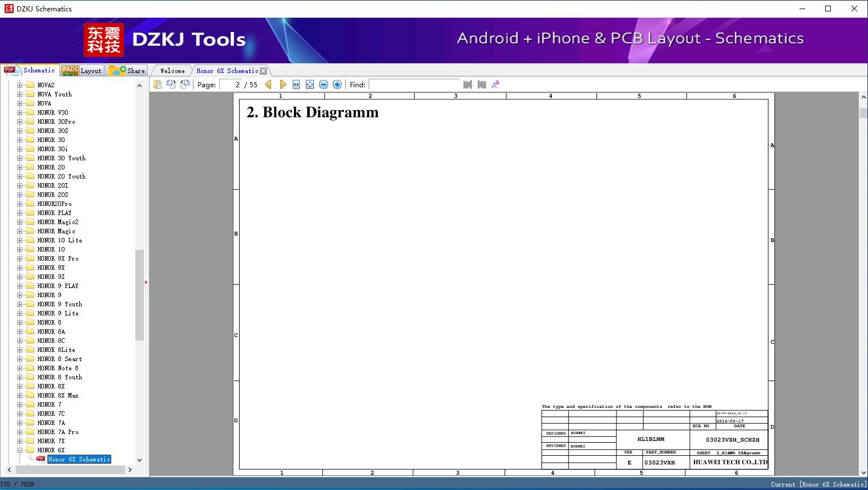The height and width of the screenshot is (490, 868).
Task: Switch to the Schematic tab
Action: point(30,70)
